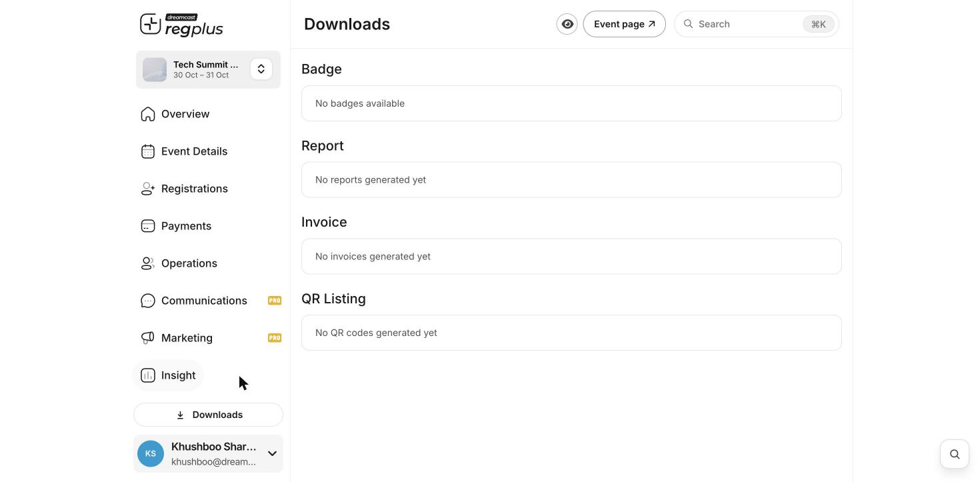This screenshot has height=482, width=980.
Task: Click the Tech Summit event thumbnail
Action: [155, 69]
